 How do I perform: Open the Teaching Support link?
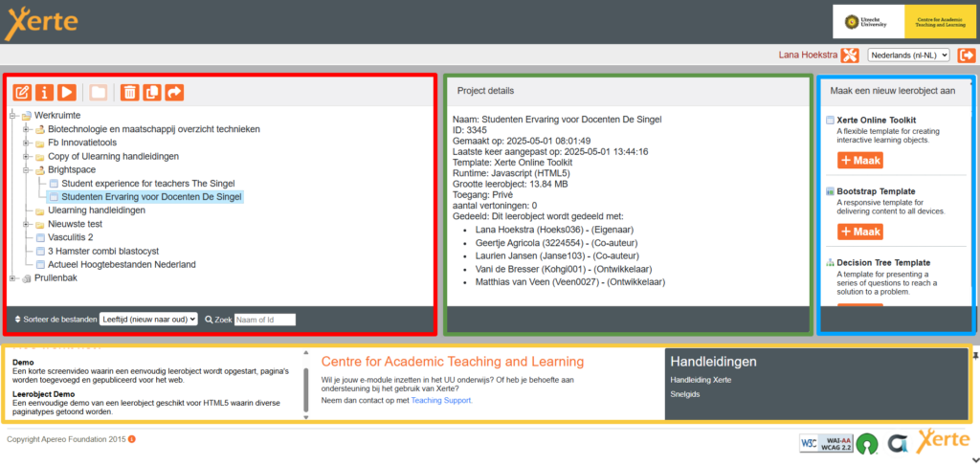[441, 400]
